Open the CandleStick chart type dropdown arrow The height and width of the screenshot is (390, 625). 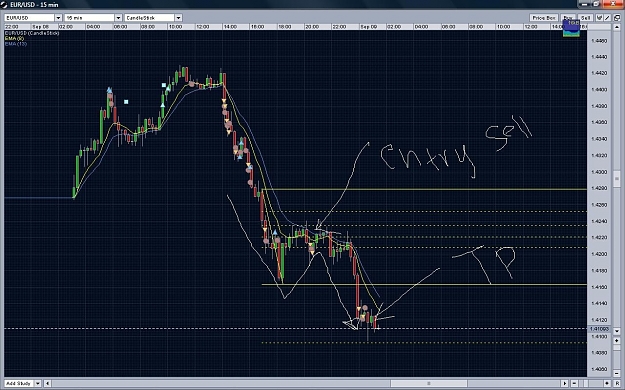179,18
